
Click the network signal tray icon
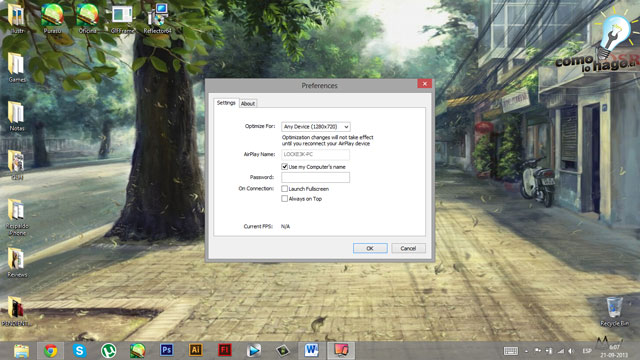point(561,351)
